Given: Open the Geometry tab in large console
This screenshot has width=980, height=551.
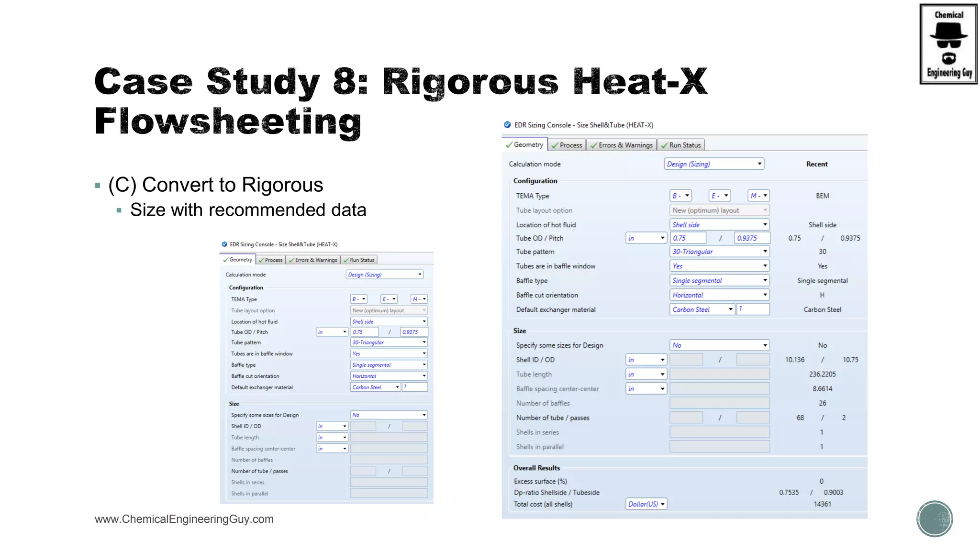Looking at the screenshot, I should pyautogui.click(x=524, y=144).
